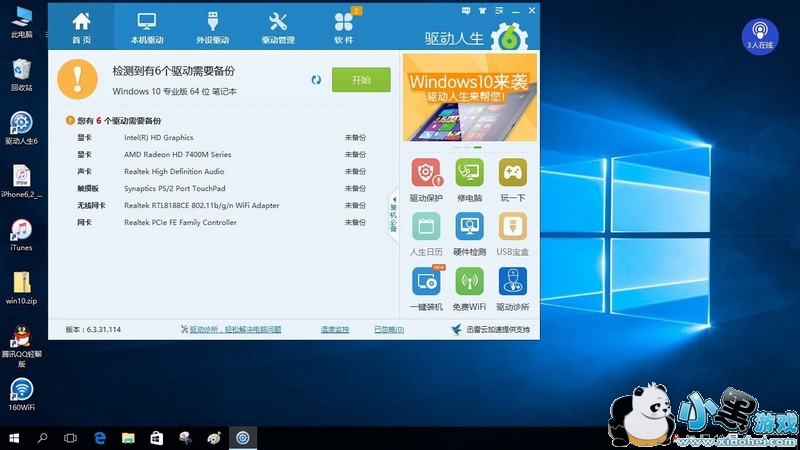Open the 硬件检测 tool
Image resolution: width=800 pixels, height=450 pixels.
[469, 235]
